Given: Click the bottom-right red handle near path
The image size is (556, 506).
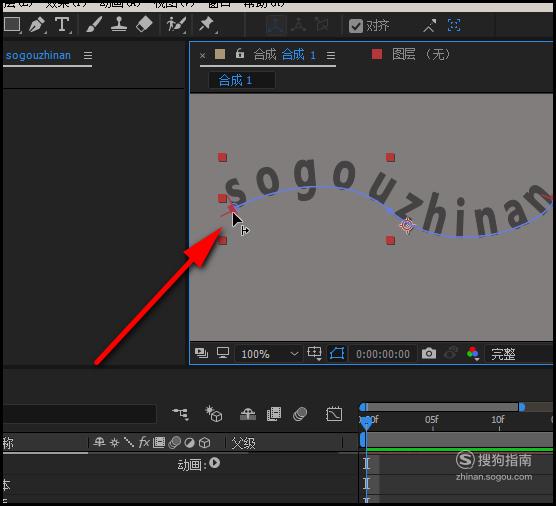Looking at the screenshot, I should click(x=390, y=240).
